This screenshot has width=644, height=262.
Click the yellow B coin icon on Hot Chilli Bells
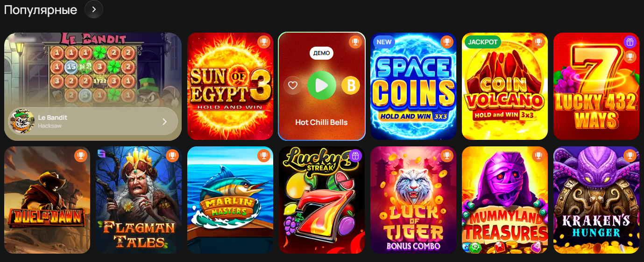351,85
